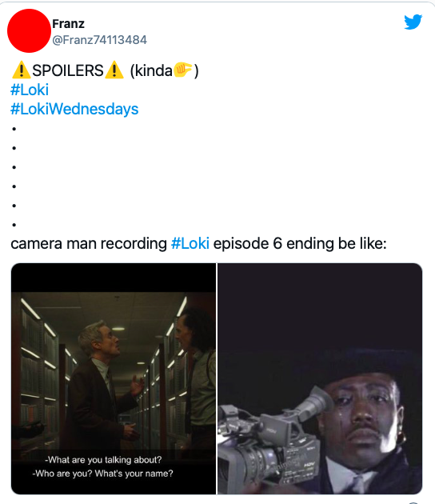
Task: Click the warning emoji after SPOILERS
Action: (x=114, y=70)
